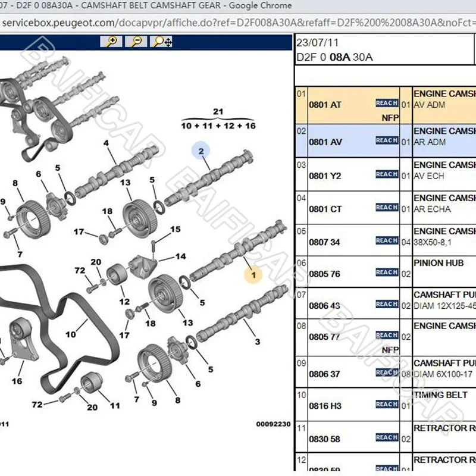This screenshot has width=476, height=476.
Task: Click REACH badge in the 0805 76 row
Action: coord(387,273)
